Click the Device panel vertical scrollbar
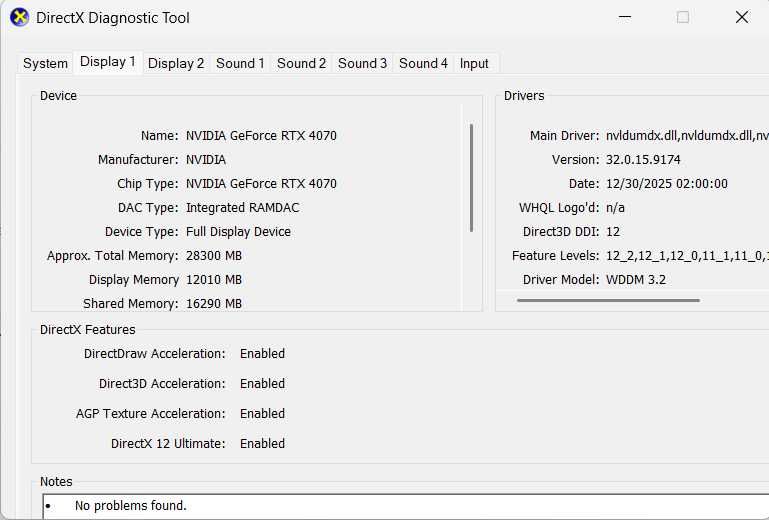 (471, 178)
